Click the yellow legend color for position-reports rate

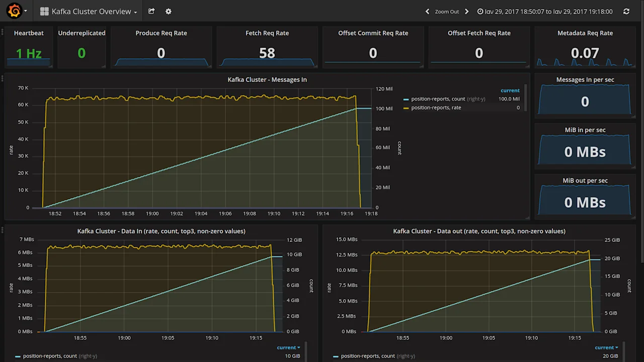click(406, 108)
